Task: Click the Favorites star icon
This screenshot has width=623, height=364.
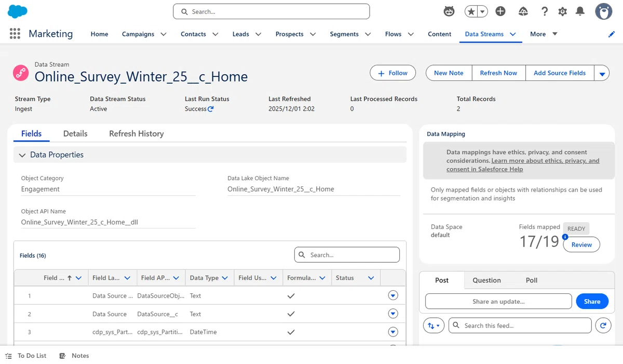Action: coord(471,11)
